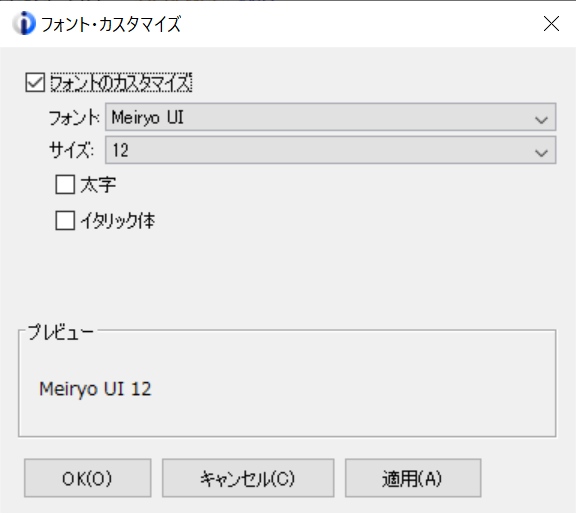
Task: Enable the 太字 bold checkbox
Action: [x=65, y=184]
